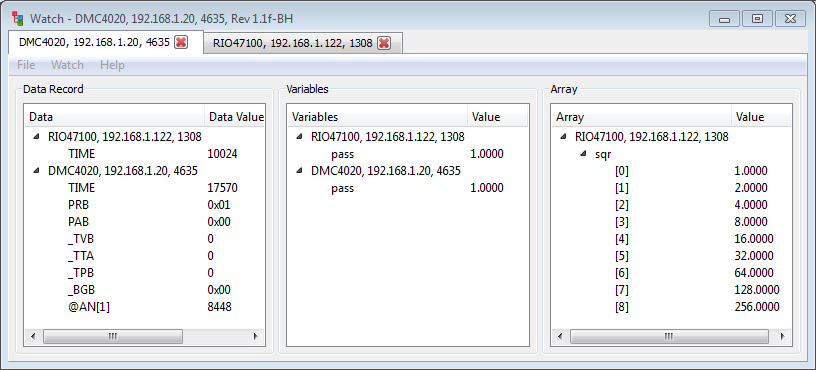Image resolution: width=816 pixels, height=370 pixels.
Task: Select the _TTA data row
Action: (x=145, y=256)
